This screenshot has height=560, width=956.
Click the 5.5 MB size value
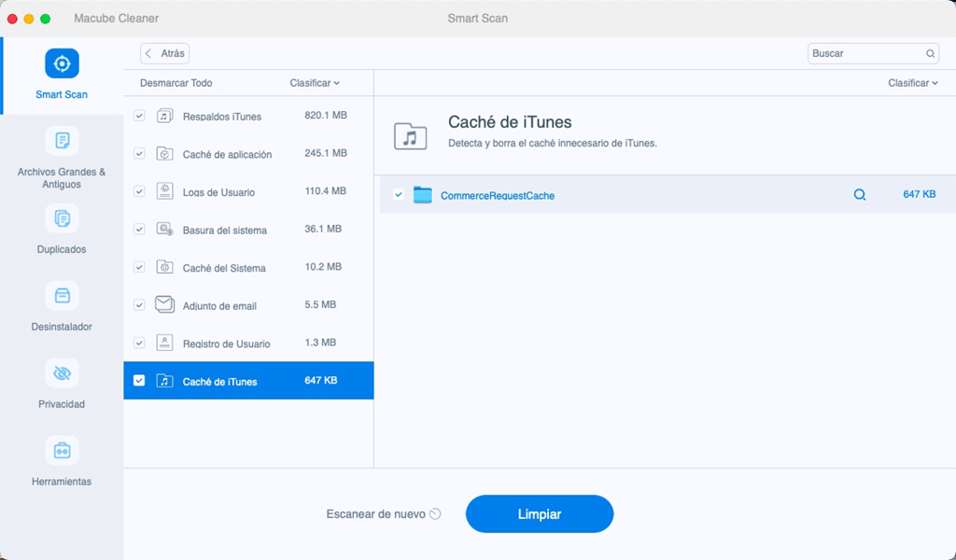(x=320, y=304)
